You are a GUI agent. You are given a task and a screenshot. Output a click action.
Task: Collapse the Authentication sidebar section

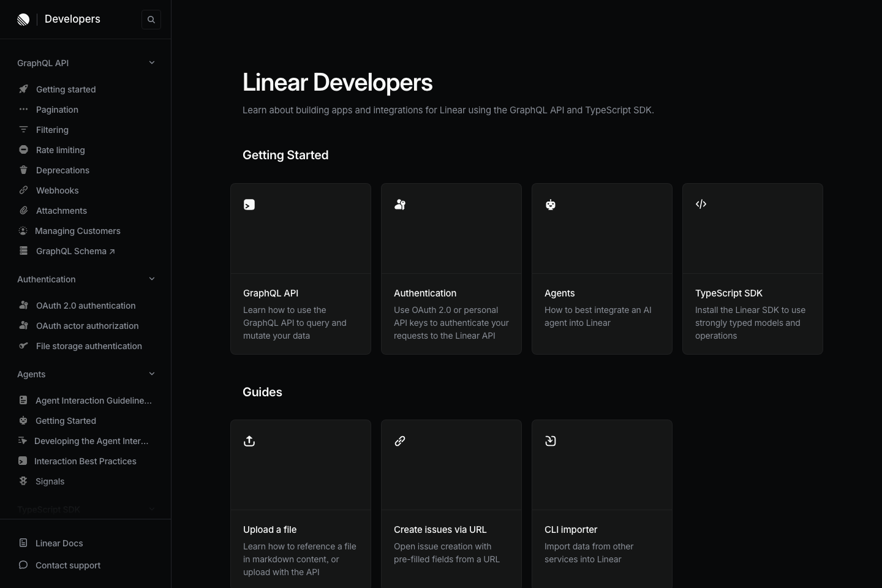pos(152,279)
